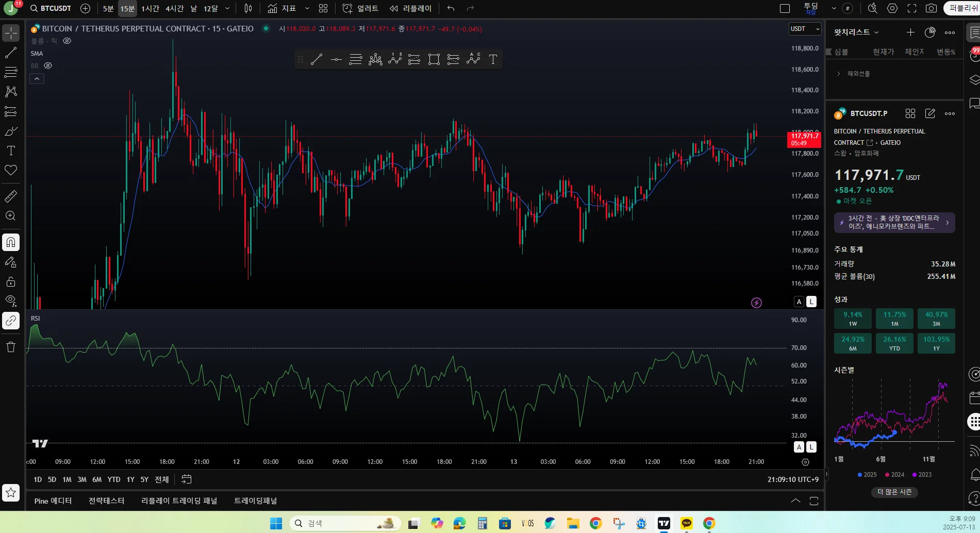Click the 더 많은 시즌 button
The width and height of the screenshot is (980, 533).
click(894, 492)
